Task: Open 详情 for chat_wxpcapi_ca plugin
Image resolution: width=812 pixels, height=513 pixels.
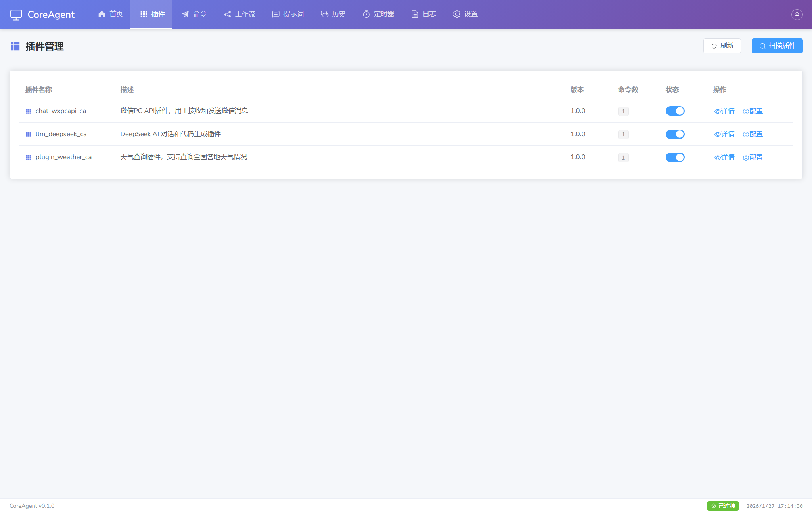Action: (724, 111)
